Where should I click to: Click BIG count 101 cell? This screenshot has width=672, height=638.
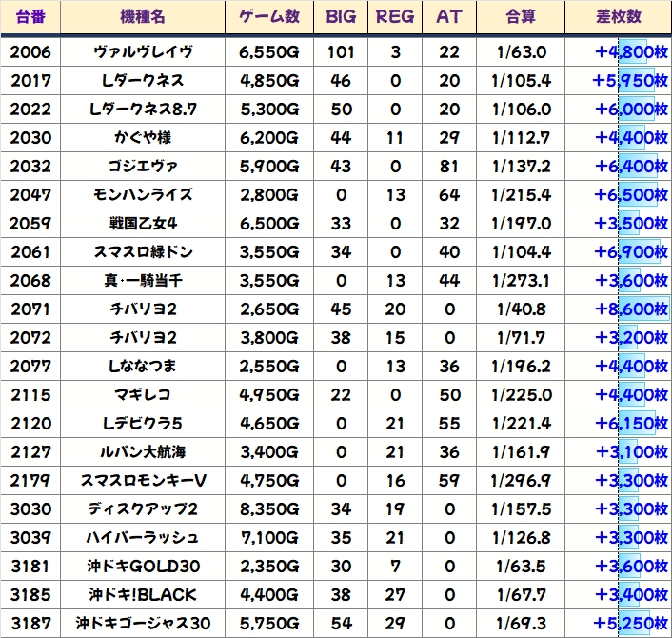click(x=341, y=52)
